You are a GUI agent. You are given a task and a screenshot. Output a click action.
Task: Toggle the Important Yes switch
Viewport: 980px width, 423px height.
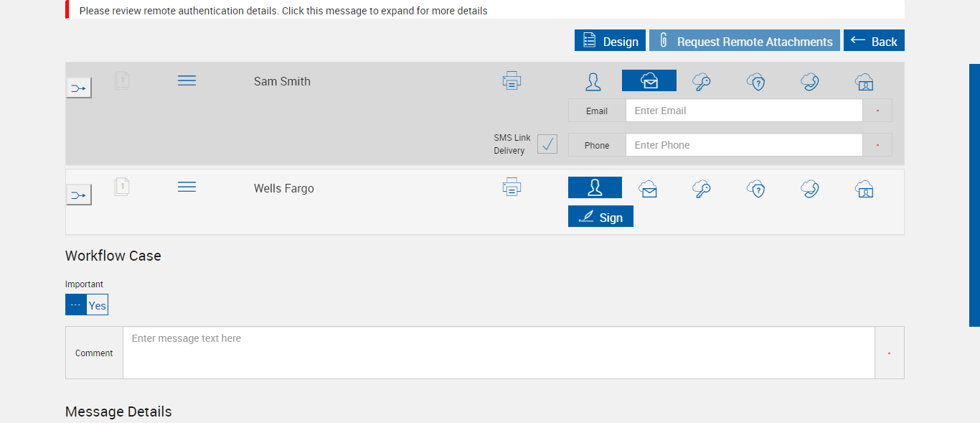(87, 305)
